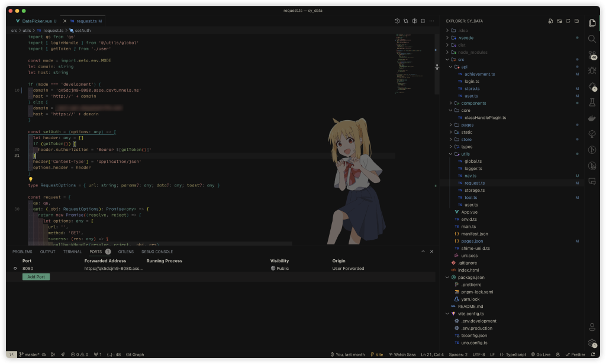Expand the node_modules folder
Screen dimensions: 606x364
point(472,52)
